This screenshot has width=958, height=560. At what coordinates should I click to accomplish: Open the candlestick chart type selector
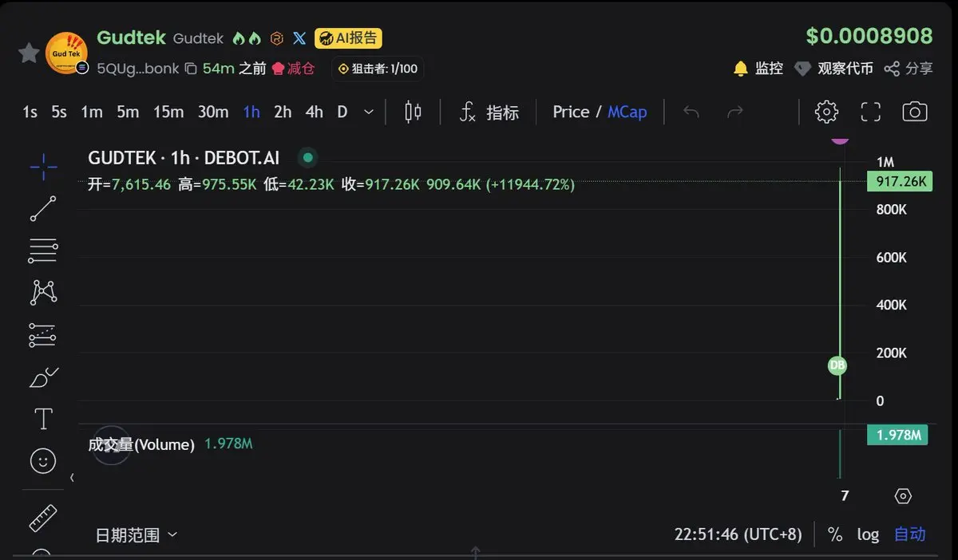coord(413,112)
